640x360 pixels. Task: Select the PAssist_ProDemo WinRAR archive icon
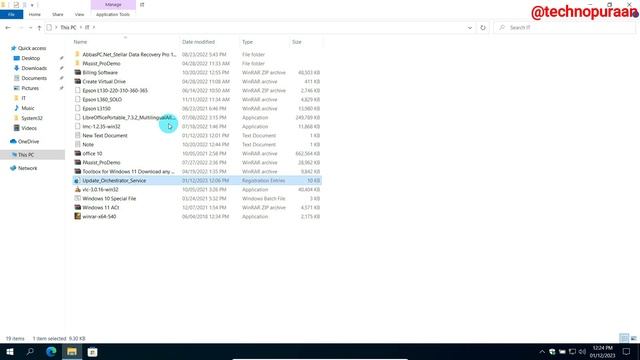point(78,162)
